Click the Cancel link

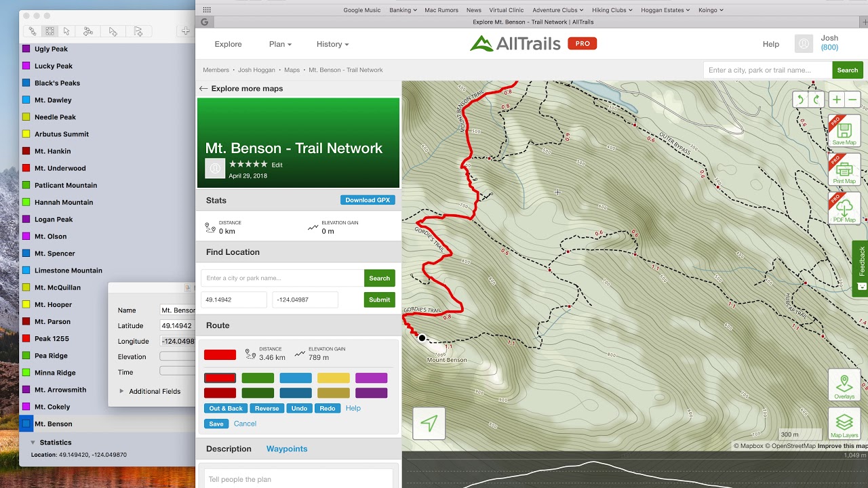click(245, 424)
